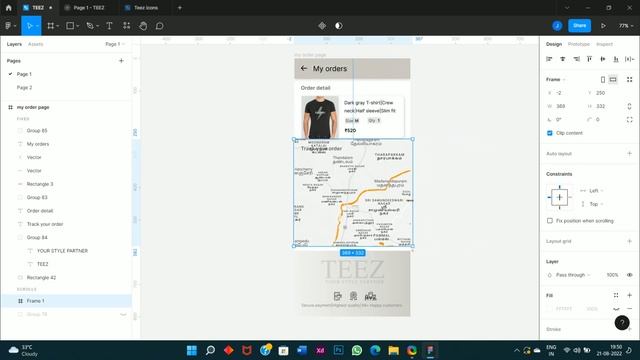Open fill styles icon
The width and height of the screenshot is (640, 360).
[616, 295]
